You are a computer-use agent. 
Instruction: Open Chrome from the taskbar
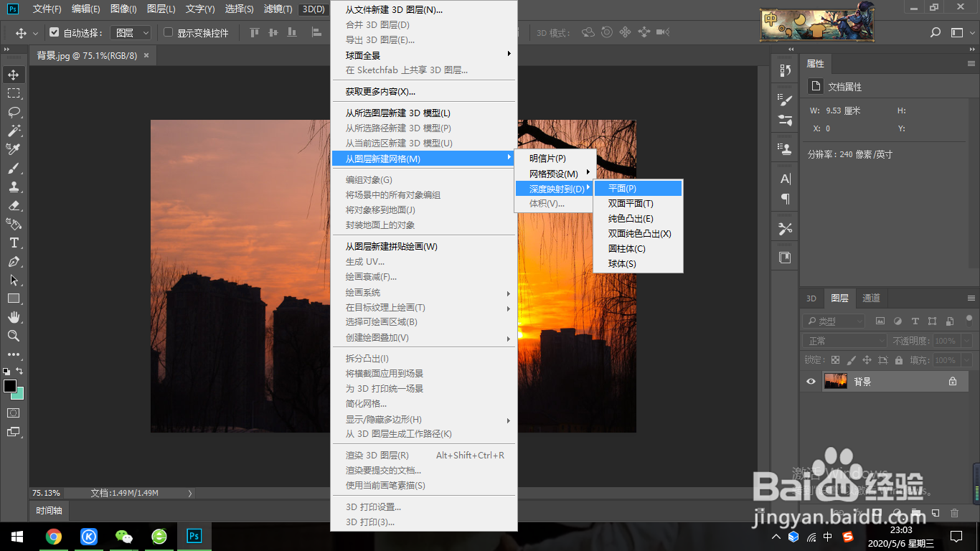(53, 536)
